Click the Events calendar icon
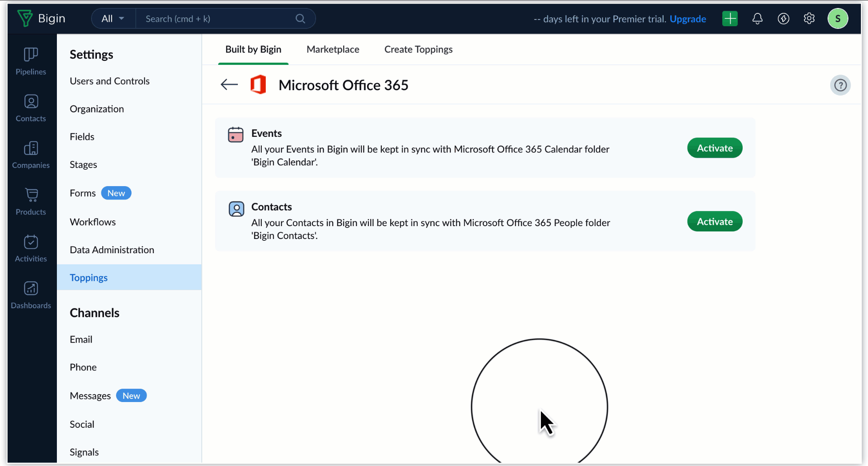Screen dimensions: 868x466 click(236, 135)
